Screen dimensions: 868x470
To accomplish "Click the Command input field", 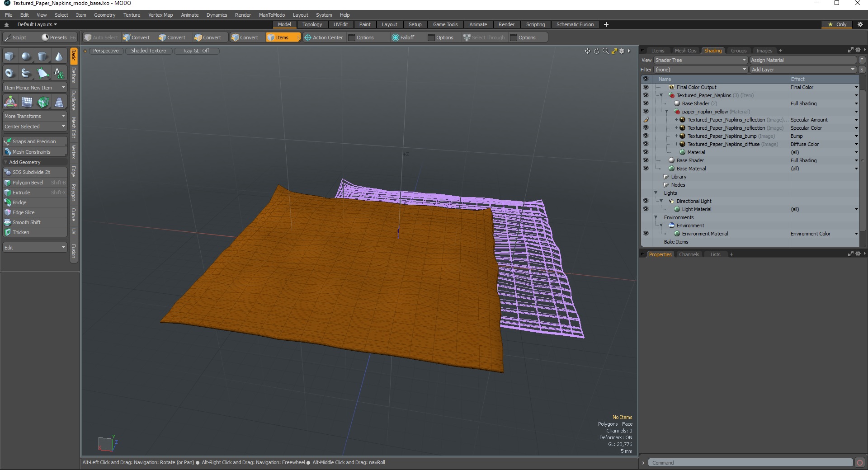I will tap(750, 463).
